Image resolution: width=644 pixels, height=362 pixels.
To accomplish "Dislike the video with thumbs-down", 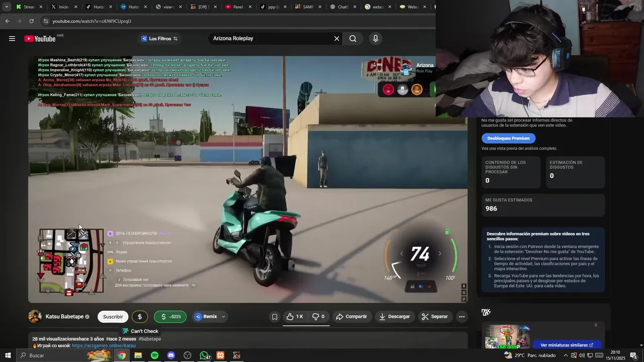I will [x=318, y=317].
